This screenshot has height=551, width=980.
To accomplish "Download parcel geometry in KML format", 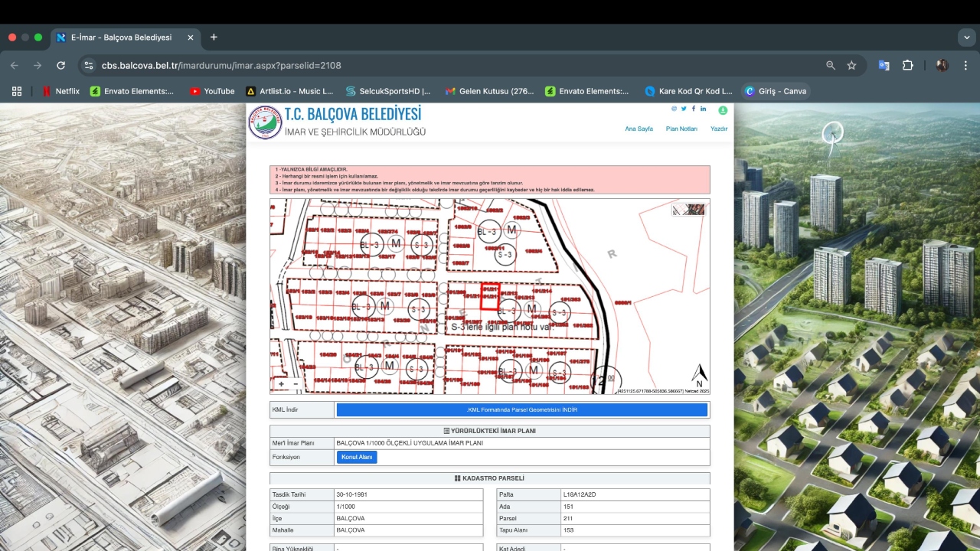I will [521, 410].
